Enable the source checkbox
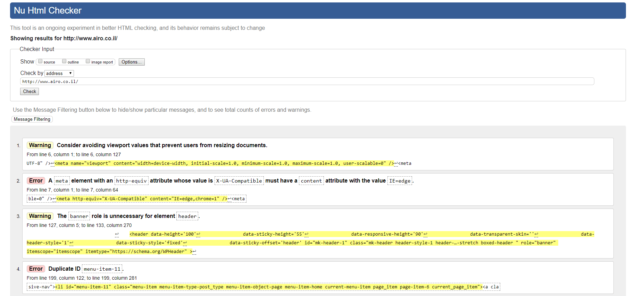Screen dimensions: 644x296 click(40, 61)
